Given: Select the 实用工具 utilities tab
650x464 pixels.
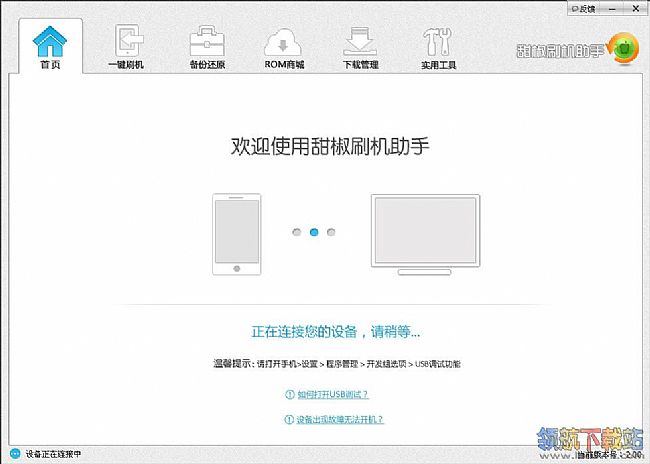Looking at the screenshot, I should tap(438, 48).
